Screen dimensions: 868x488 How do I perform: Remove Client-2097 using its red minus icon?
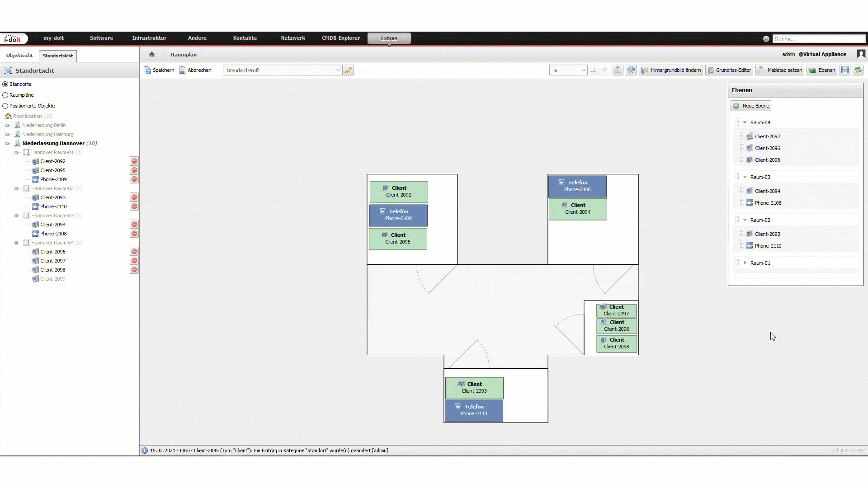[134, 261]
